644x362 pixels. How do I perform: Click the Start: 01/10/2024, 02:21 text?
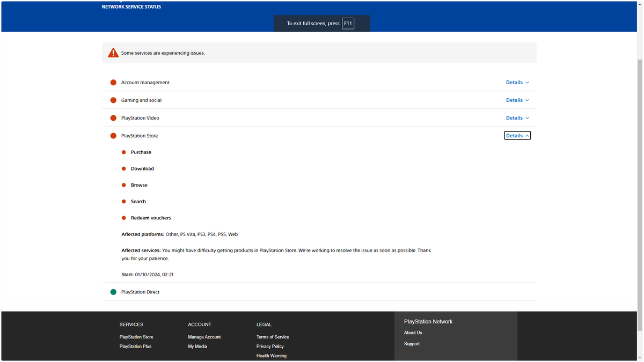[x=148, y=275]
